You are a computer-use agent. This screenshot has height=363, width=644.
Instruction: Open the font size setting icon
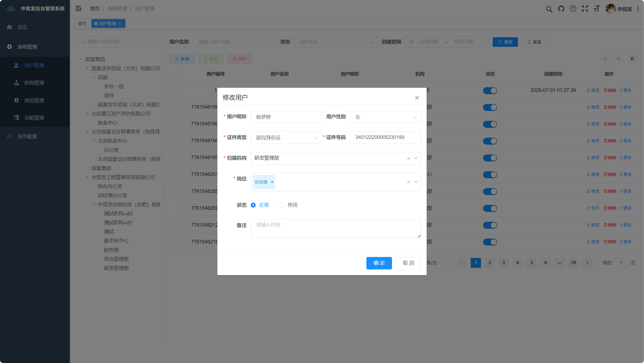(597, 9)
